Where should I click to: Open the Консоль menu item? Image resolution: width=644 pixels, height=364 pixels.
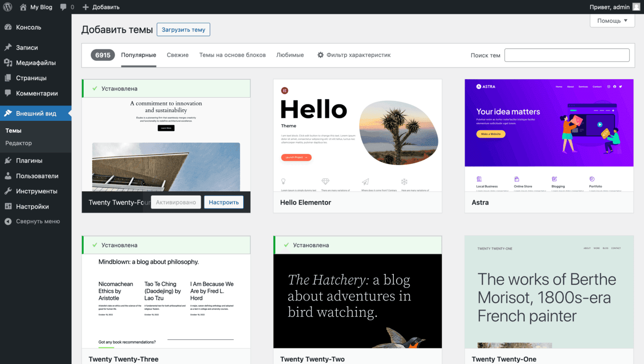36,27
